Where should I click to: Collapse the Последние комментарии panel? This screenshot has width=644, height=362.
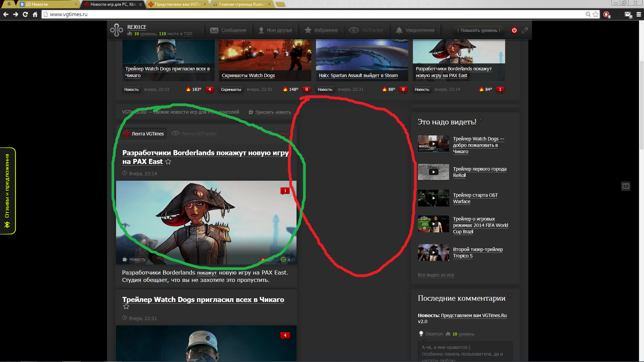(x=510, y=296)
